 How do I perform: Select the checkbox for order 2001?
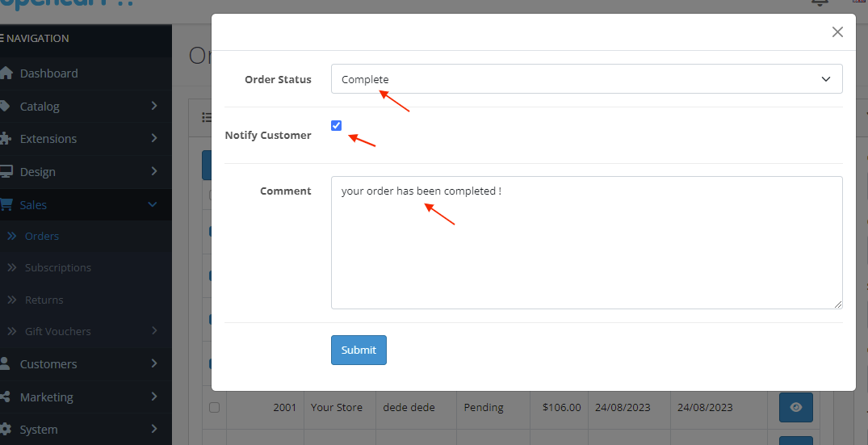point(214,408)
